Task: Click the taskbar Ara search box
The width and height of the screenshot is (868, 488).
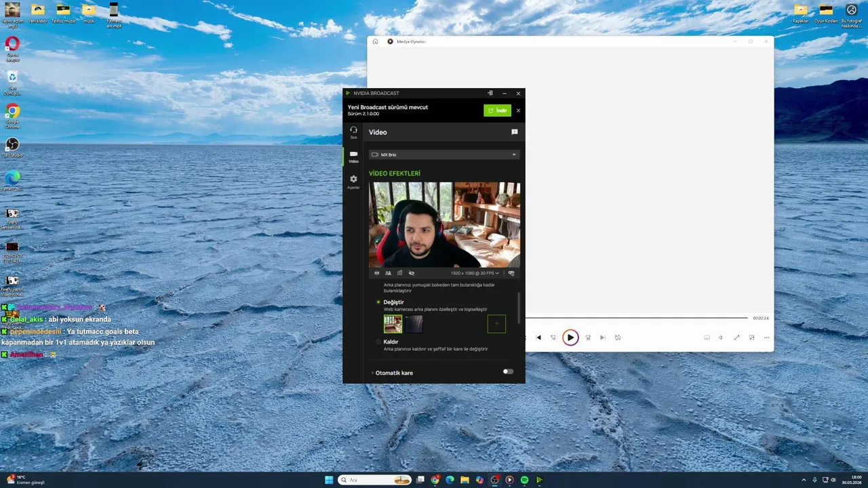Action: [376, 480]
